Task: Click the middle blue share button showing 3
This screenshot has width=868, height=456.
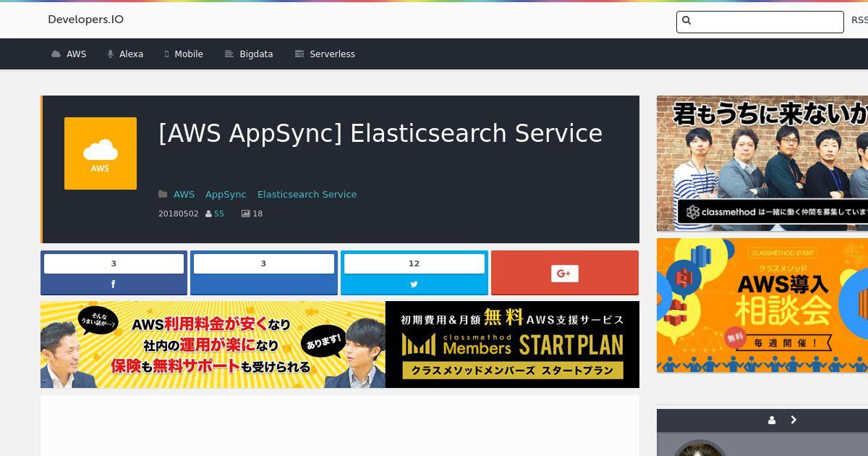Action: click(264, 273)
